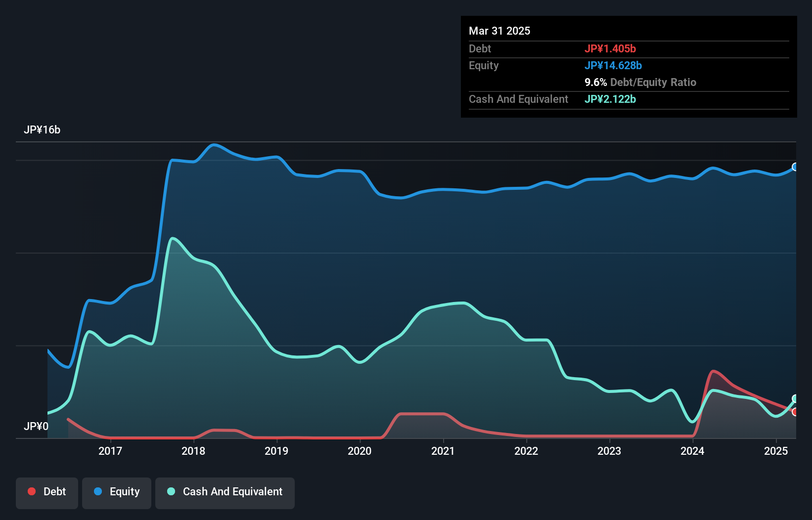Click the JP¥0 y-axis label

[36, 426]
